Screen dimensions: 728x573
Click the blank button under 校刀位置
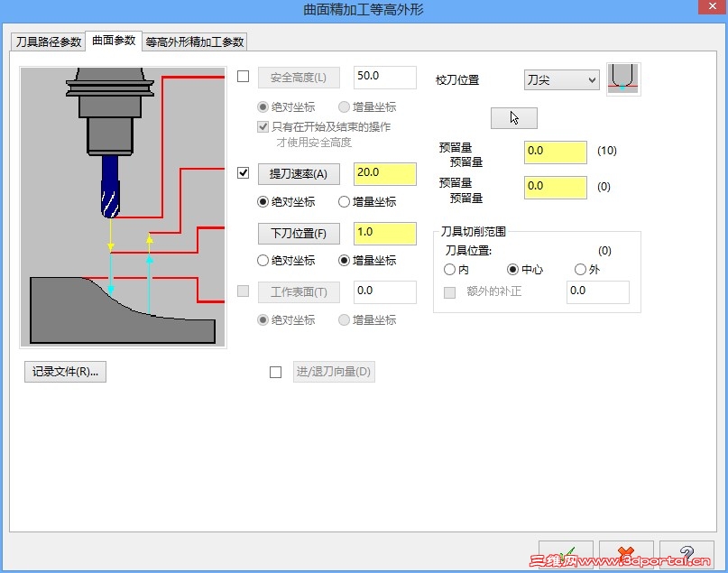514,118
